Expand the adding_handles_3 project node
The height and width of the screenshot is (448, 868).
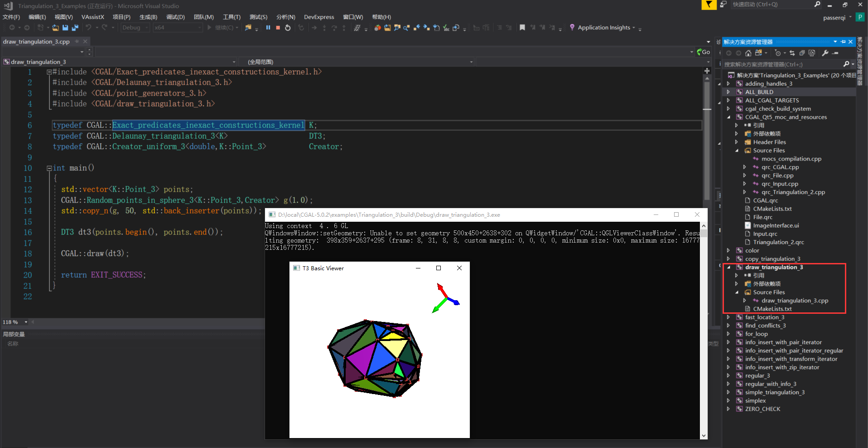728,84
